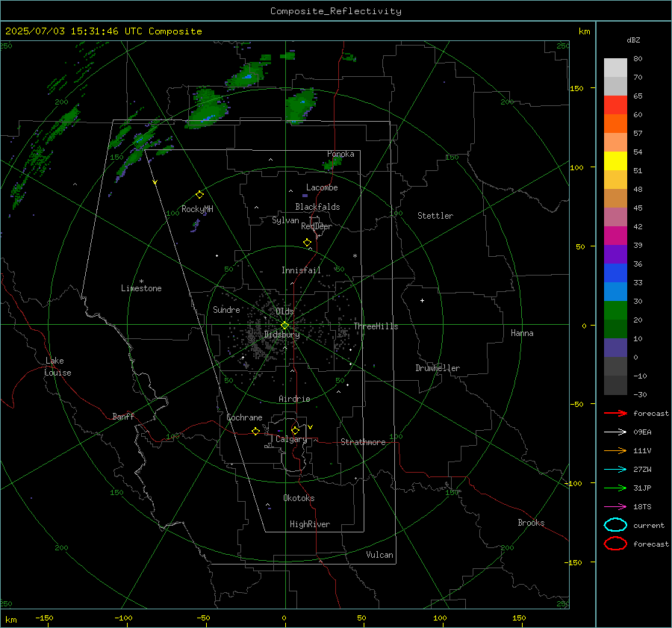Click the Lacombe label
Viewport: 672px width, 628px height.
[x=322, y=187]
